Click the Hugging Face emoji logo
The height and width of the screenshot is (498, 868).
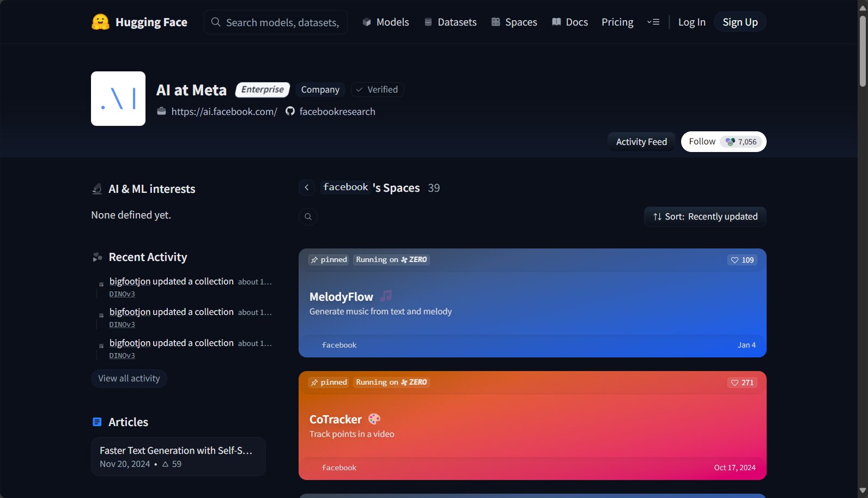pyautogui.click(x=100, y=22)
